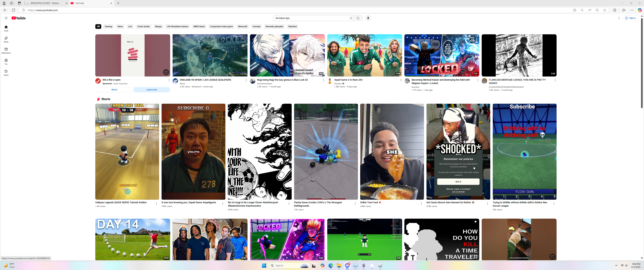This screenshot has width=644, height=270.
Task: Click the magnifier search button
Action: 358,18
